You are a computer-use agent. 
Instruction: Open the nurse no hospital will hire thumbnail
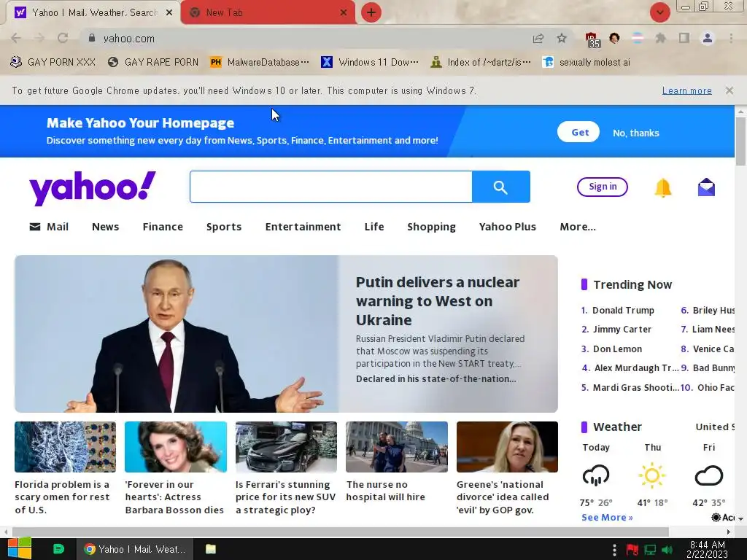coord(397,447)
